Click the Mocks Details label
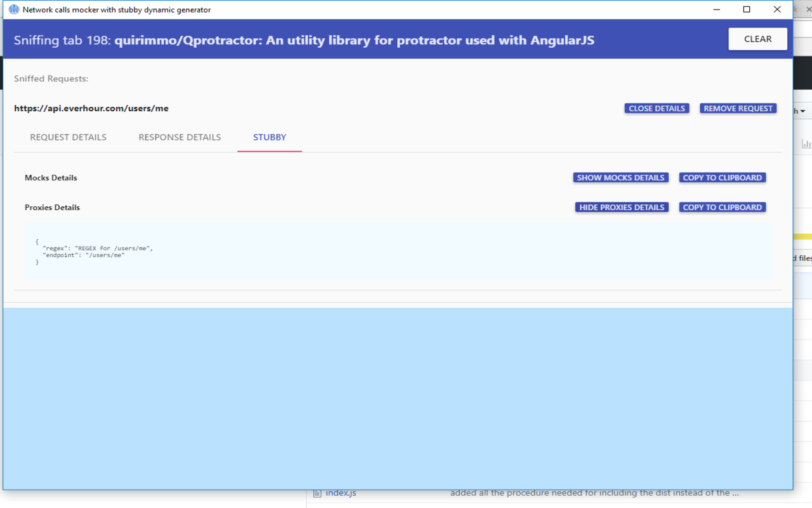The width and height of the screenshot is (812, 508). point(51,178)
